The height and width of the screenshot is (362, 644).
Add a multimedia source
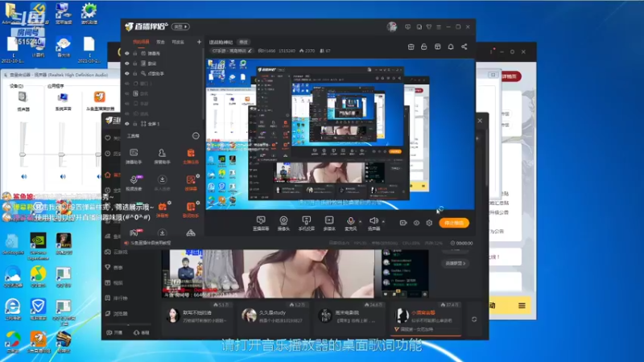click(x=329, y=224)
